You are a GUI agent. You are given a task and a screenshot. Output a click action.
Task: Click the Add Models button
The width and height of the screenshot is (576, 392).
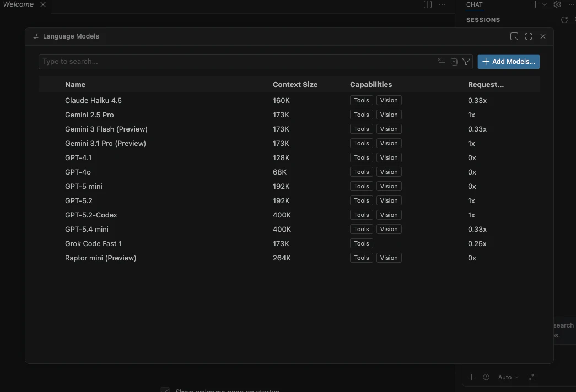point(508,62)
